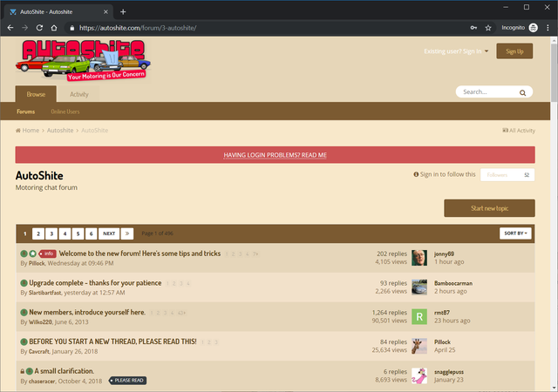Click the pinned star icon on Welcome topic
Screen dimensions: 558x392
point(33,253)
